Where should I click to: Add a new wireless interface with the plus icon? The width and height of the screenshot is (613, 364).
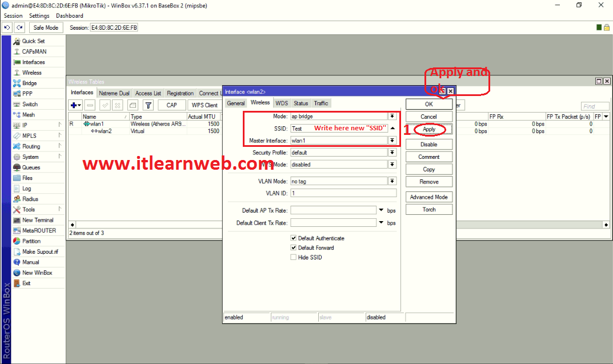point(75,105)
